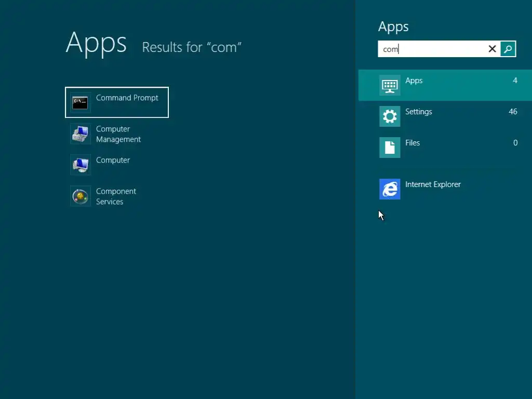
Task: Click the 'Computer Management' label
Action: point(118,134)
